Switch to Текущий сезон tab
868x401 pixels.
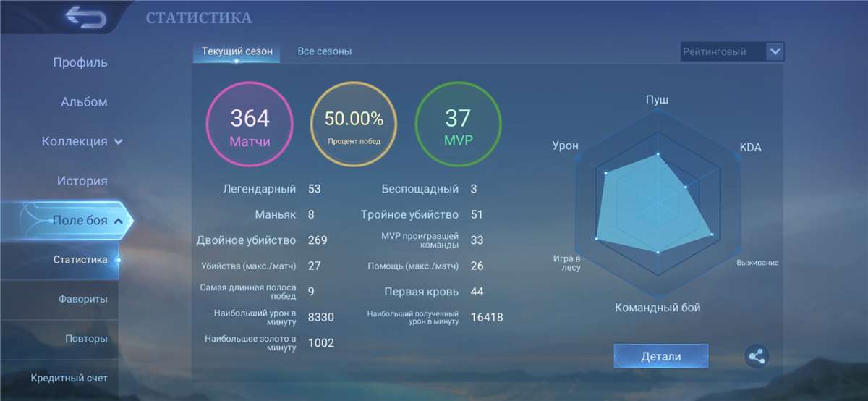[237, 51]
